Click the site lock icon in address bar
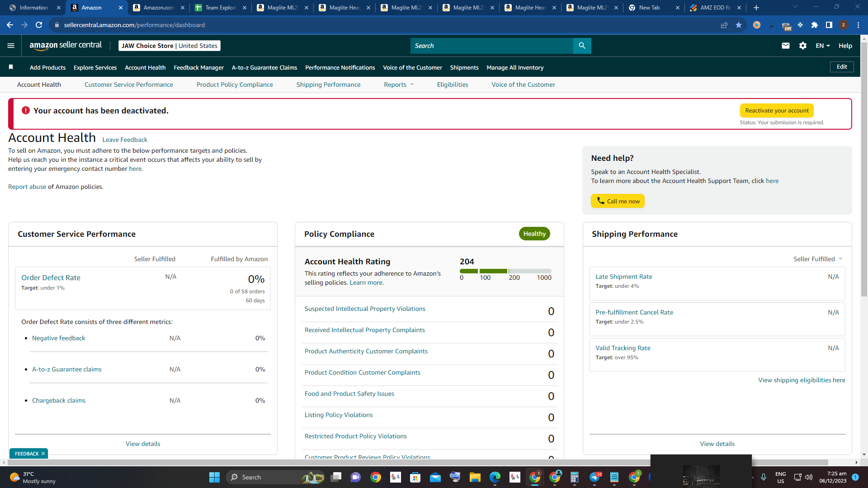Image resolution: width=868 pixels, height=488 pixels. pyautogui.click(x=57, y=25)
